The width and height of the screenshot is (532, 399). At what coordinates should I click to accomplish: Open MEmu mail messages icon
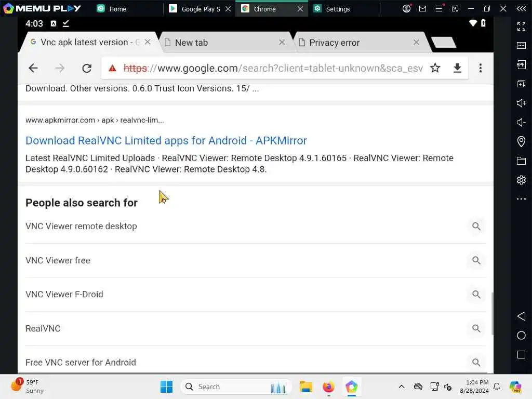click(423, 8)
